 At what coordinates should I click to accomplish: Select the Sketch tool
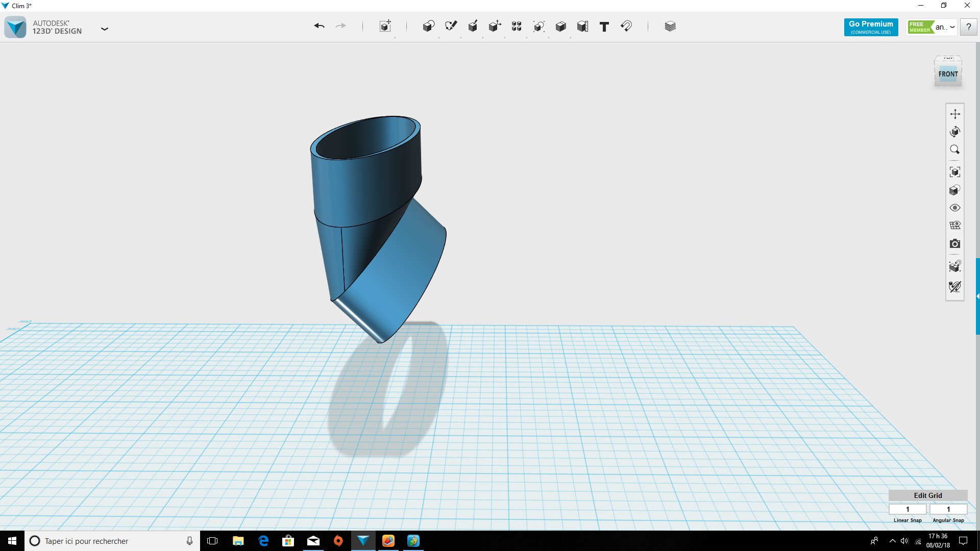(451, 26)
